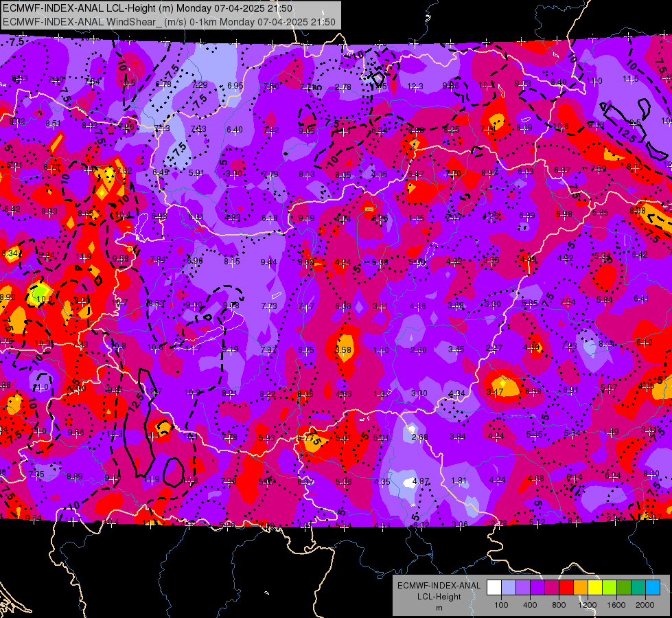This screenshot has height=618, width=672.
Task: Click the '9.73' grid value
Action: (x=523, y=84)
